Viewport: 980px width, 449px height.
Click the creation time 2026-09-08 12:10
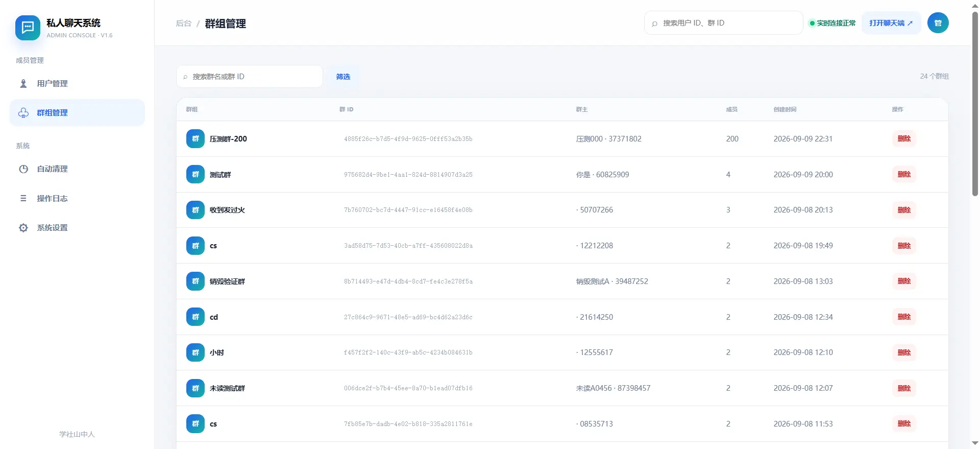[803, 352]
